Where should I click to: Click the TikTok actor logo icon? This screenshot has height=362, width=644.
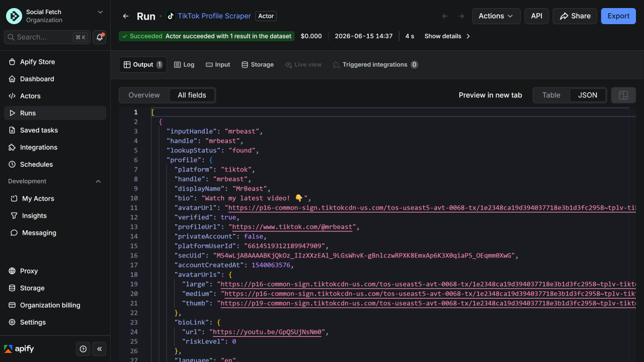tap(171, 16)
